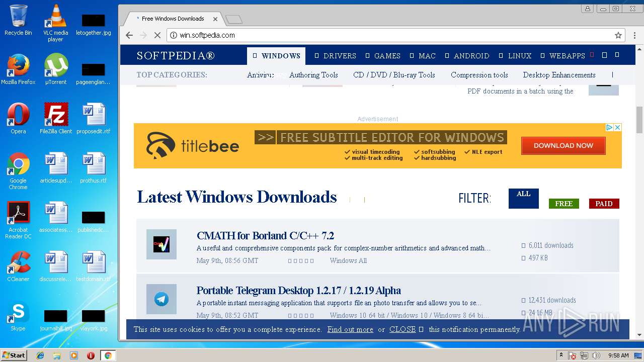This screenshot has width=644, height=362.
Task: Open Compression tools category
Action: [x=479, y=75]
